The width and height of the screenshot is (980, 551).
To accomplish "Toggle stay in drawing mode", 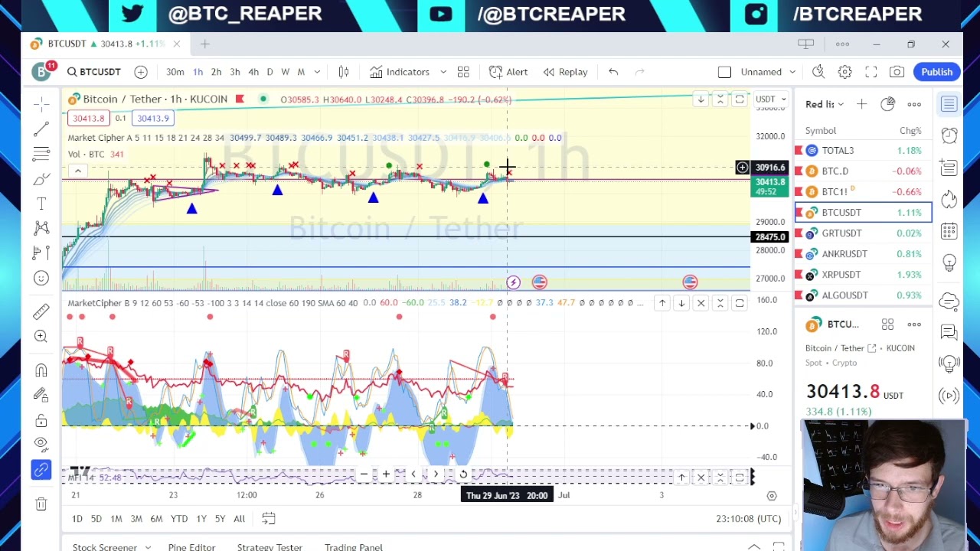I will 41,395.
